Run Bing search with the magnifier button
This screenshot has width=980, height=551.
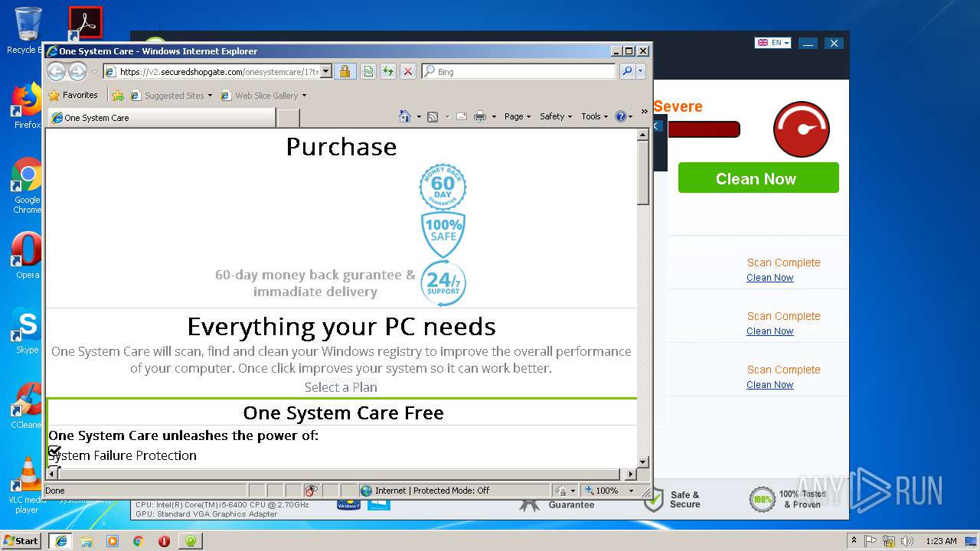click(627, 71)
